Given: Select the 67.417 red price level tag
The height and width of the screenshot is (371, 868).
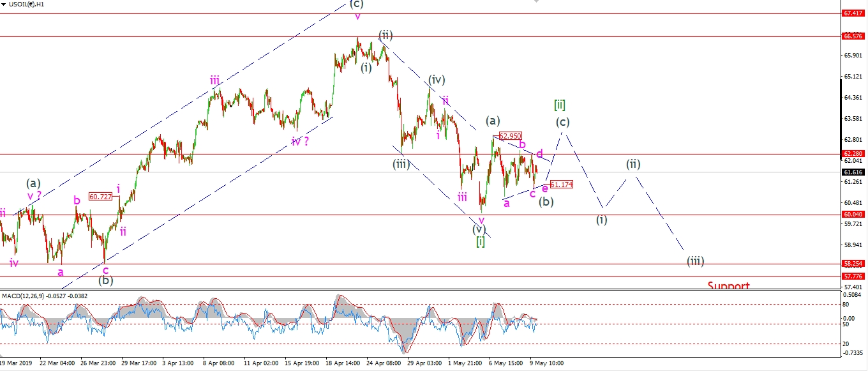Looking at the screenshot, I should [x=854, y=13].
